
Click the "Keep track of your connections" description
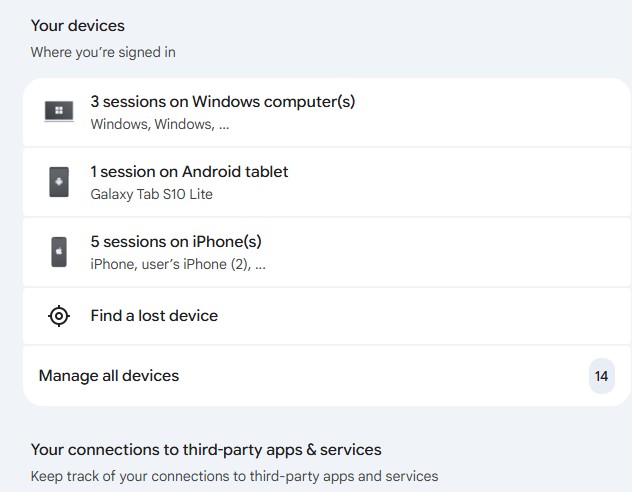pos(234,476)
